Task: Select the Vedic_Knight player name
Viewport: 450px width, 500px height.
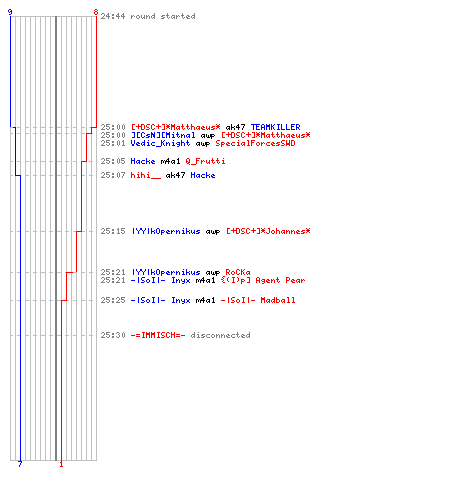Action: (160, 143)
